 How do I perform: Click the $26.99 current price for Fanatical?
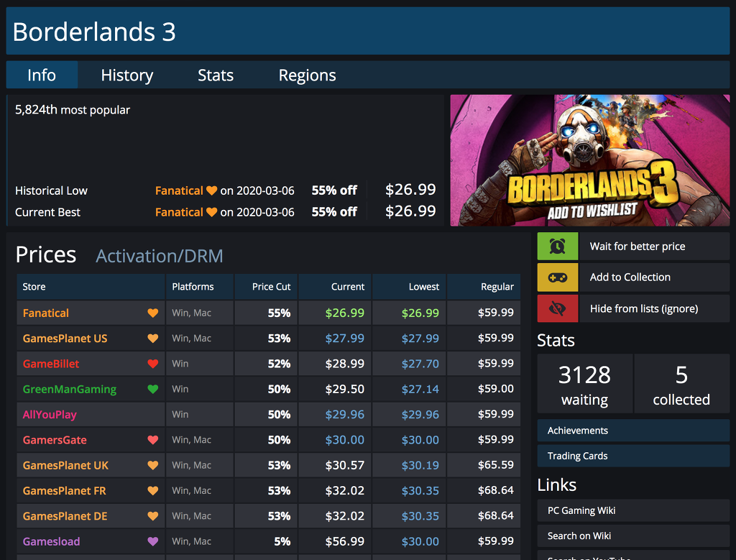(345, 313)
